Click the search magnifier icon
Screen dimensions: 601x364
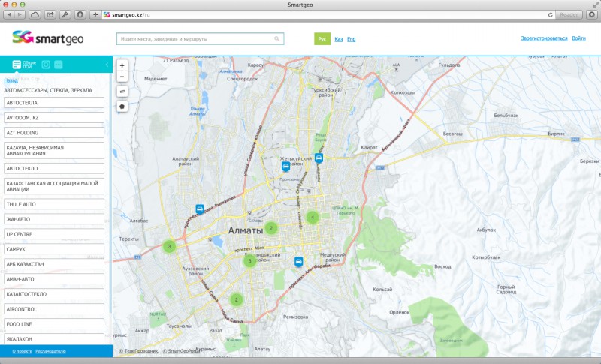tap(276, 39)
